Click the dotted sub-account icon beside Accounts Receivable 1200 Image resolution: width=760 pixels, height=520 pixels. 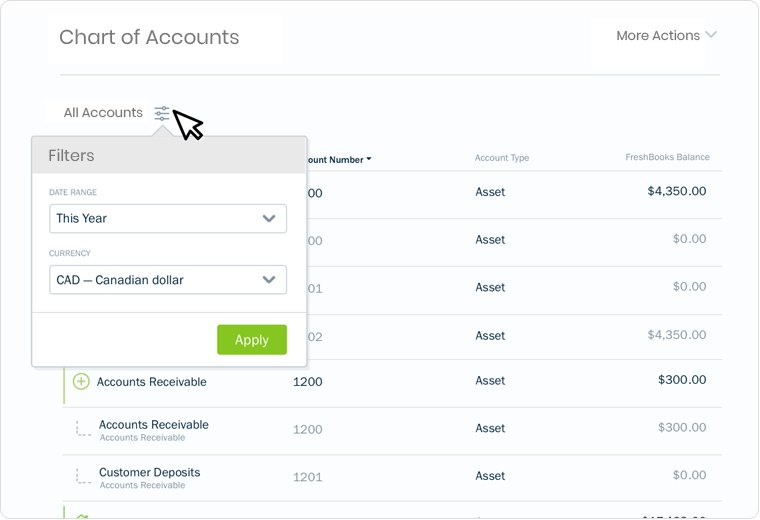coord(83,428)
